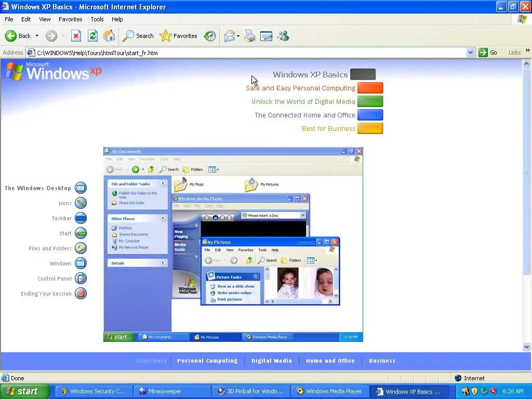532x399 pixels.
Task: Click the Refresh page icon
Action: [x=92, y=36]
